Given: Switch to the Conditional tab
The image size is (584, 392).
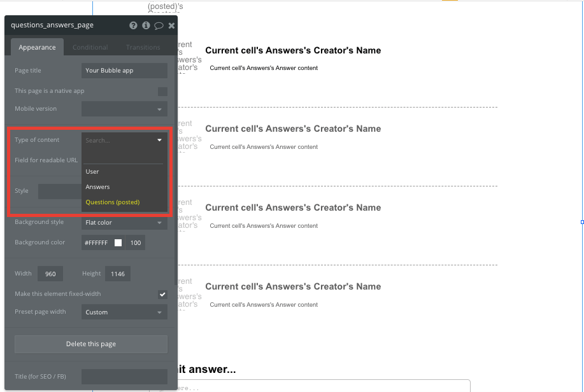Looking at the screenshot, I should point(90,46).
